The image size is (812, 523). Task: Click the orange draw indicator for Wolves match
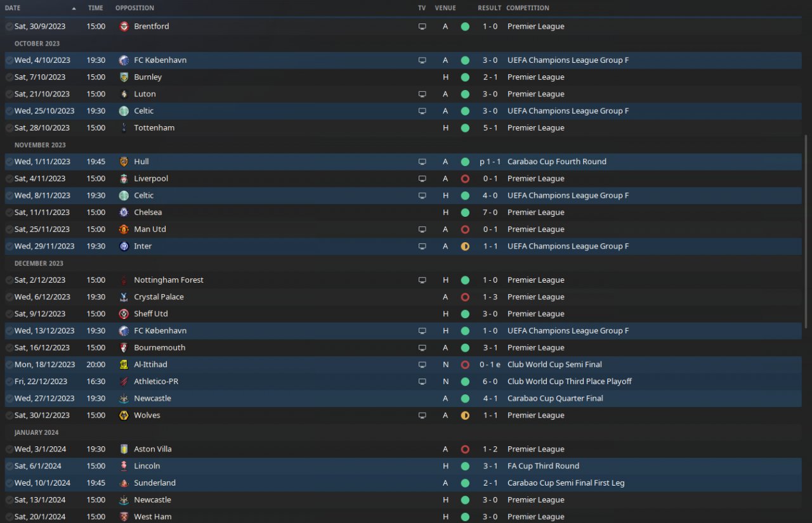(465, 416)
